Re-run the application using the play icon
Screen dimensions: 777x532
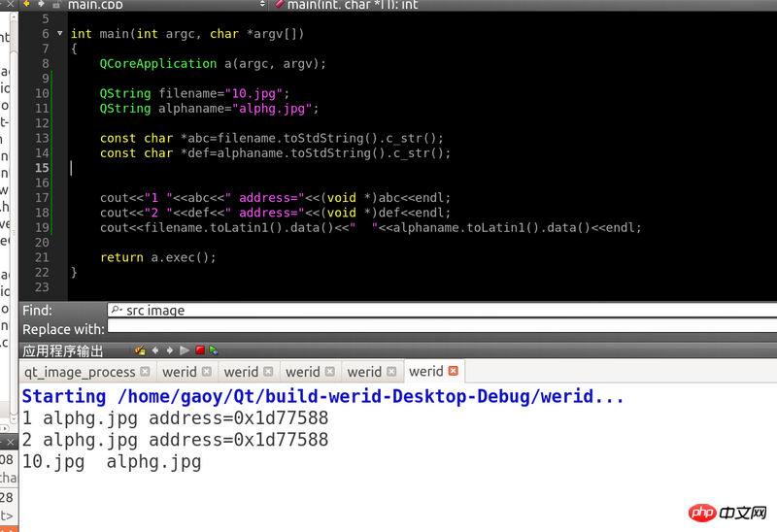[x=185, y=350]
